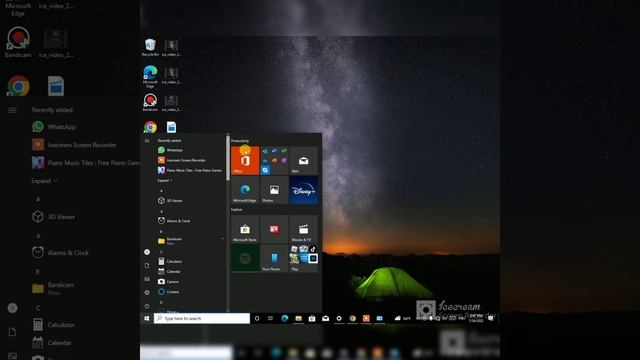Open Microsoft Edge from the taskbar
This screenshot has width=640, height=360.
(284, 318)
